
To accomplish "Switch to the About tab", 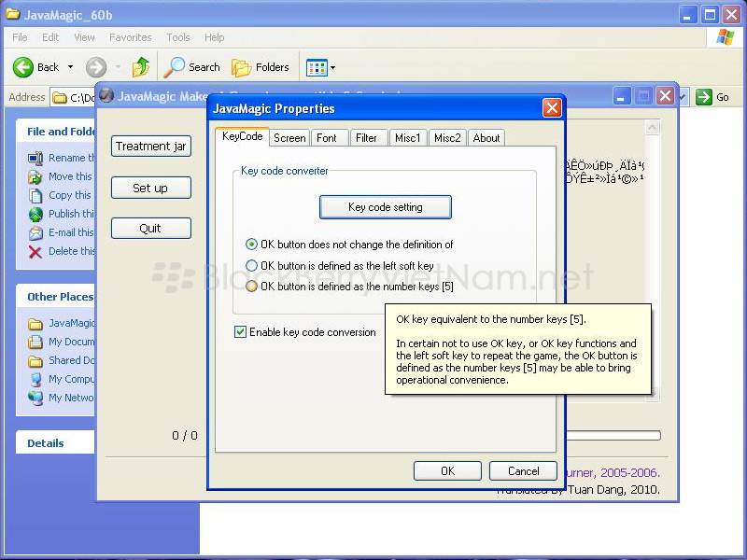I will tap(486, 138).
